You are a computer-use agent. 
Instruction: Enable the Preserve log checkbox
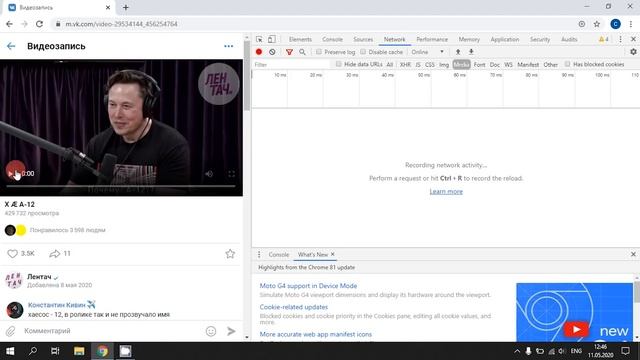pyautogui.click(x=319, y=52)
